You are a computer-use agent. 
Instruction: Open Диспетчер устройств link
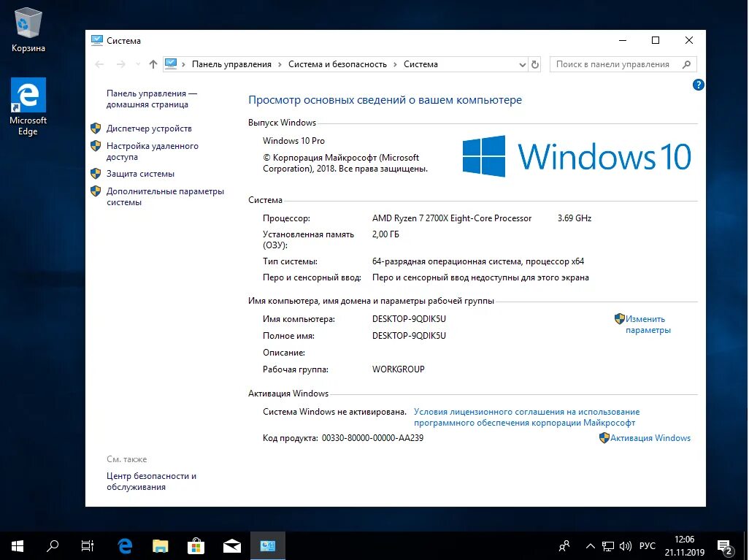149,128
